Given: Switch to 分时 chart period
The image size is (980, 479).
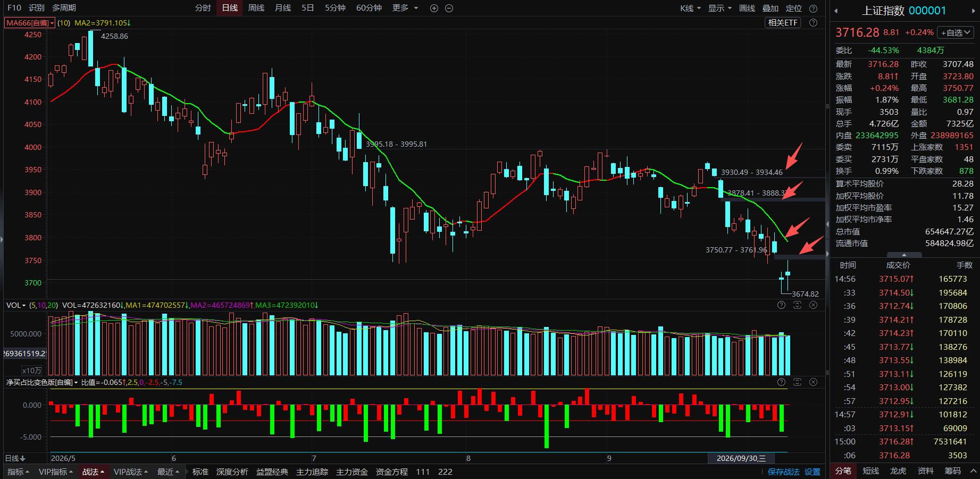Looking at the screenshot, I should click(x=203, y=8).
